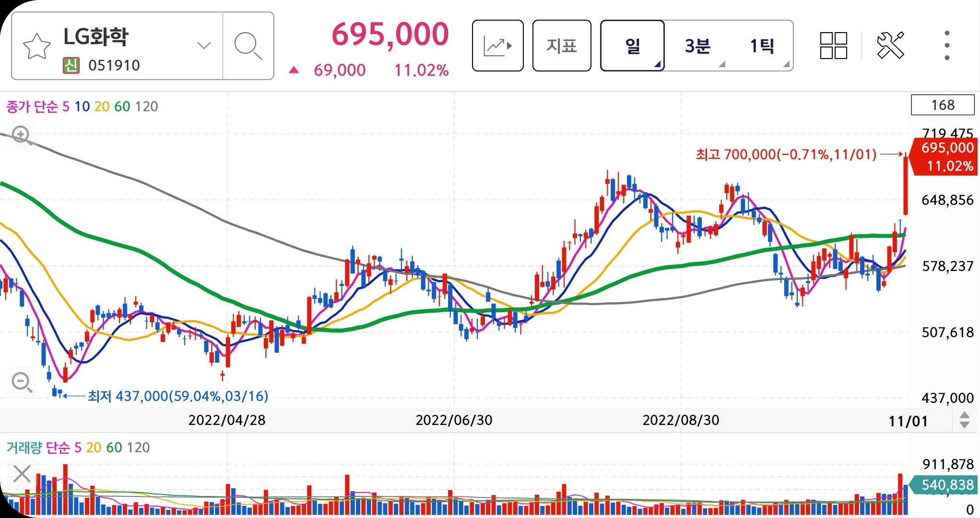Image resolution: width=980 pixels, height=518 pixels.
Task: Click the change amount 69,000
Action: point(340,71)
